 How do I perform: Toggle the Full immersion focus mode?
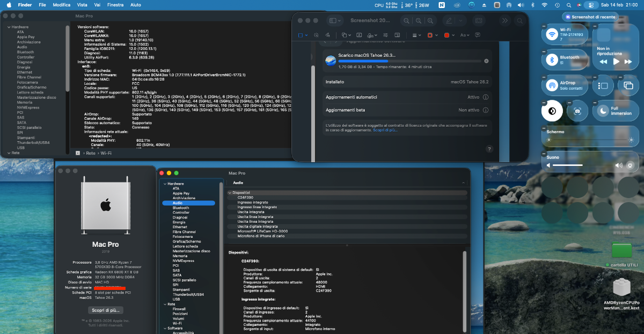(x=603, y=111)
